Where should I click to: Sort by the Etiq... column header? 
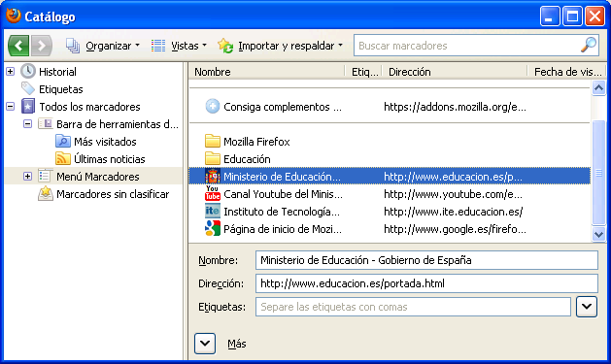pyautogui.click(x=364, y=72)
